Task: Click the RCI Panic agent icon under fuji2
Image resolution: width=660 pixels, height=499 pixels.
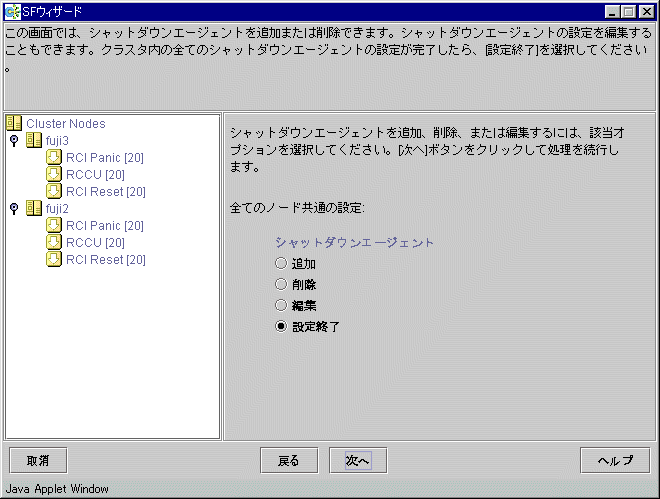Action: tap(53, 225)
